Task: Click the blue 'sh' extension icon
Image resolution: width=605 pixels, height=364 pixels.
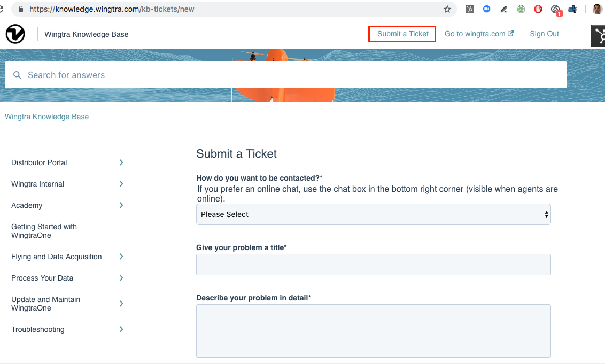Action: pyautogui.click(x=572, y=9)
